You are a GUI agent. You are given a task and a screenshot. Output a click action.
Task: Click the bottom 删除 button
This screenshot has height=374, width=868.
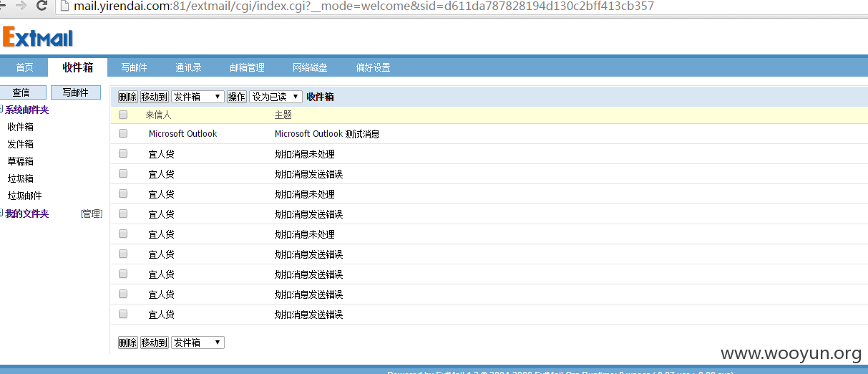click(127, 342)
